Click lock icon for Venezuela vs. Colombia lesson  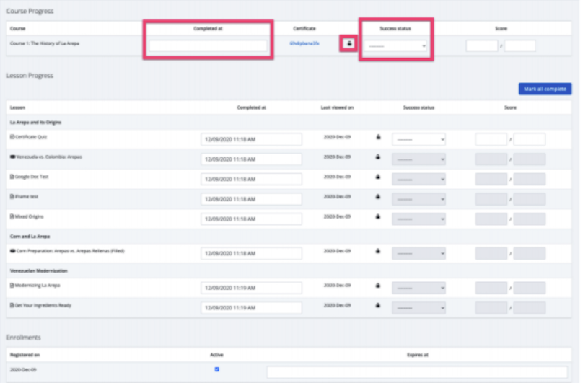[377, 157]
